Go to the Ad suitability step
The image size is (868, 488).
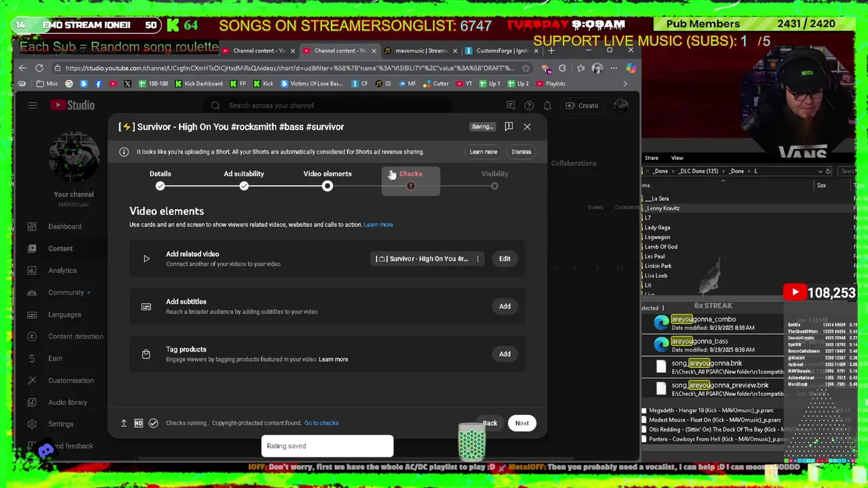pos(243,180)
